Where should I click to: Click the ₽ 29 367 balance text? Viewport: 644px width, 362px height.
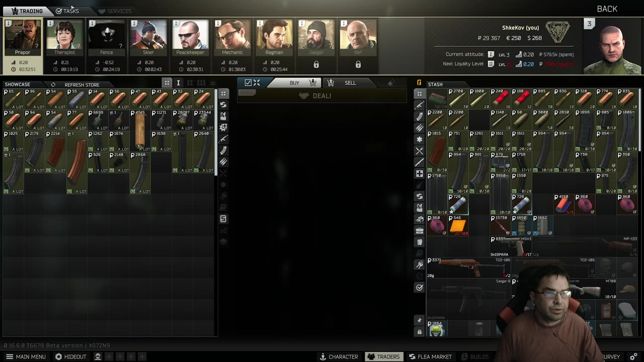[x=489, y=38]
